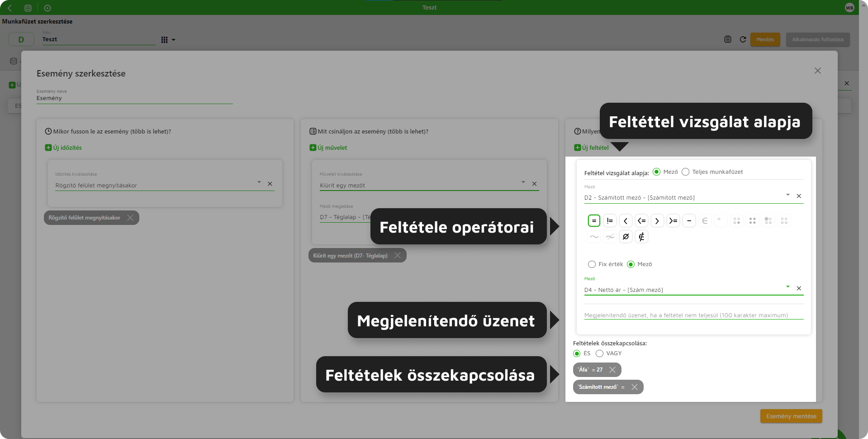Edit the workbook name Teszt field
Screen dimensions: 868x439
99,39
